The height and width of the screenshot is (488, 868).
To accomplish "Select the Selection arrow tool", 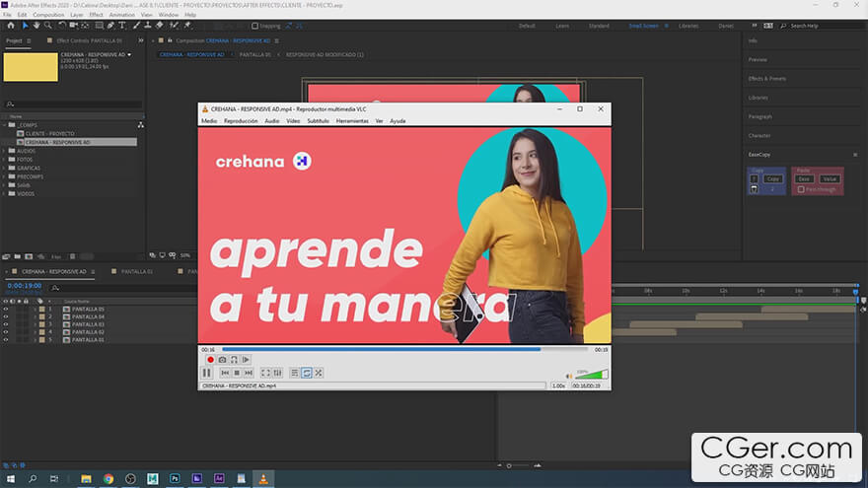I will [25, 26].
